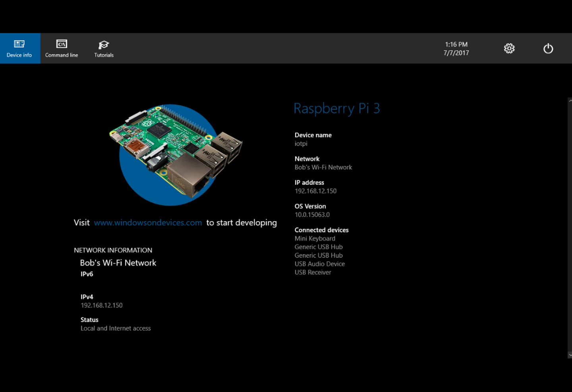This screenshot has height=392, width=572.
Task: Select USB Receiver in connected devices
Action: (x=313, y=272)
